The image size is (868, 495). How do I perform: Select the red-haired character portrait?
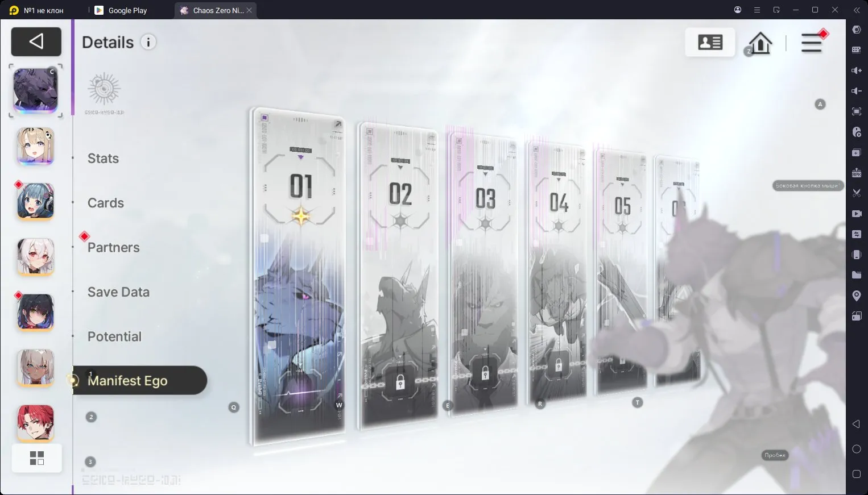tap(35, 423)
